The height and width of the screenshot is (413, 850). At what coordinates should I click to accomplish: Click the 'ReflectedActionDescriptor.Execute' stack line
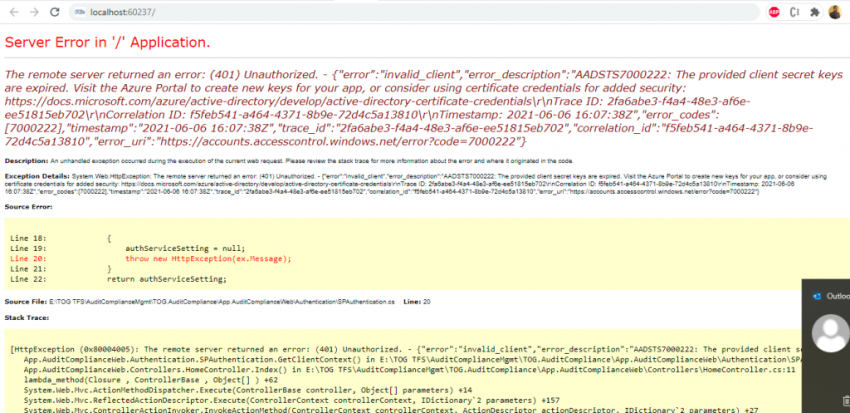tap(291, 400)
